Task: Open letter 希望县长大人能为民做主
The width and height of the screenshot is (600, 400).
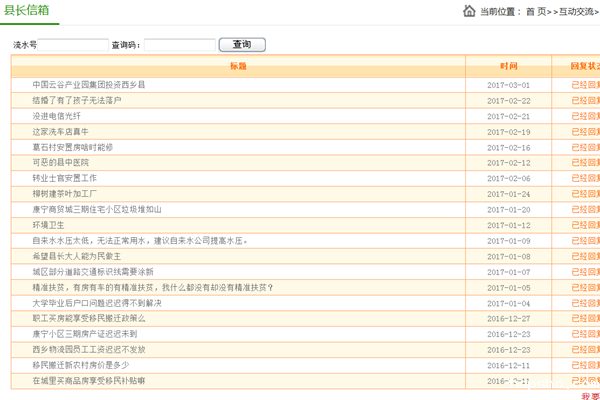Action: 76,256
